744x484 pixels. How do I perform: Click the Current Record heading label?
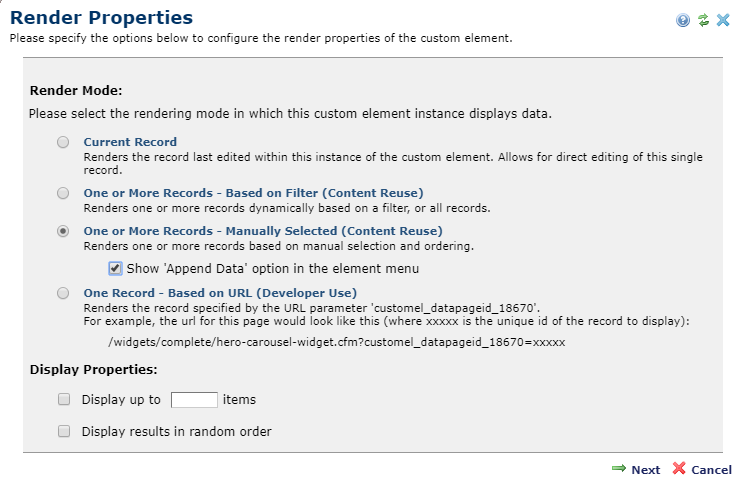pyautogui.click(x=130, y=142)
